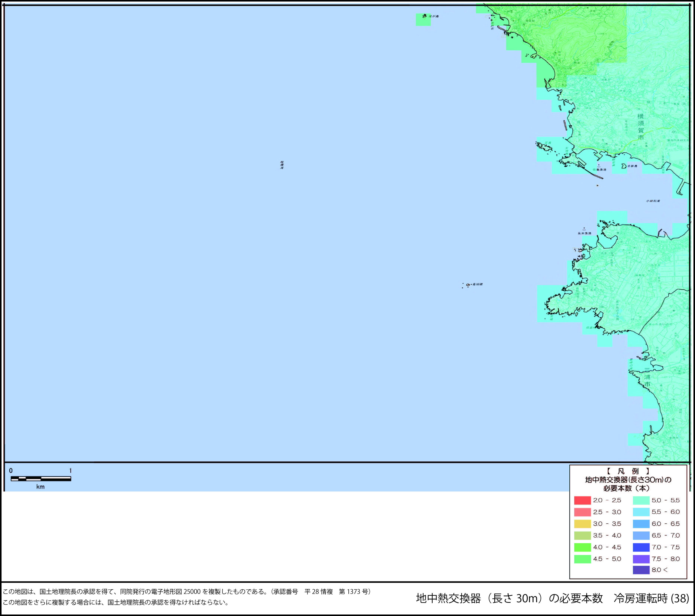The width and height of the screenshot is (695, 616).
Task: Click the mint 5.0 - 5.5 legend swatch
Action: point(641,500)
